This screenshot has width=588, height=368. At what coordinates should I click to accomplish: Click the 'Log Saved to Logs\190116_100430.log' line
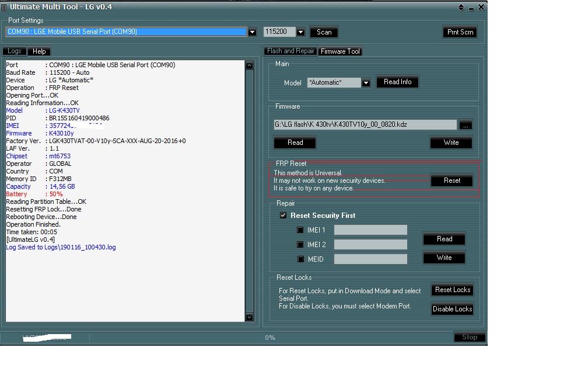coord(61,248)
